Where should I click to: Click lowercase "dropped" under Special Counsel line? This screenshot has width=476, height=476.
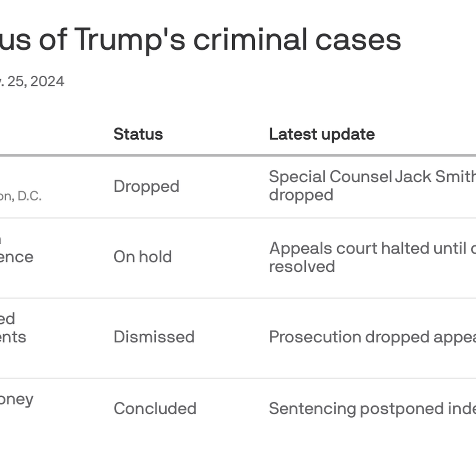point(301,195)
